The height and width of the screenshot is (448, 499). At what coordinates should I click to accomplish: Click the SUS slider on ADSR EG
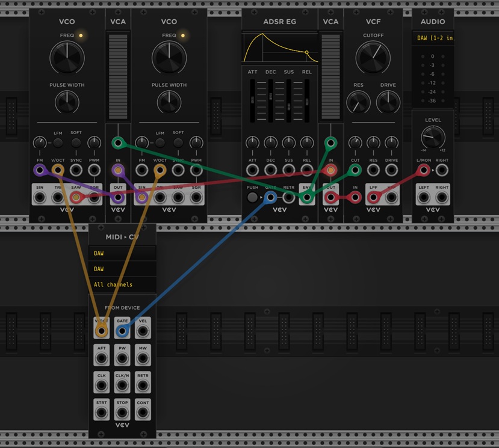coord(289,106)
